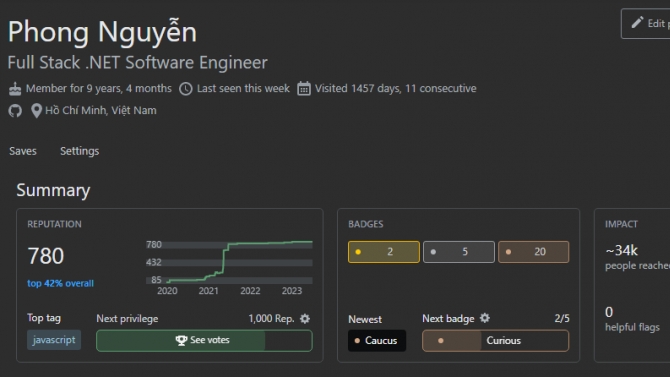
Task: Click the 'Phong Nguyễn' profile name heading
Action: coord(103,32)
